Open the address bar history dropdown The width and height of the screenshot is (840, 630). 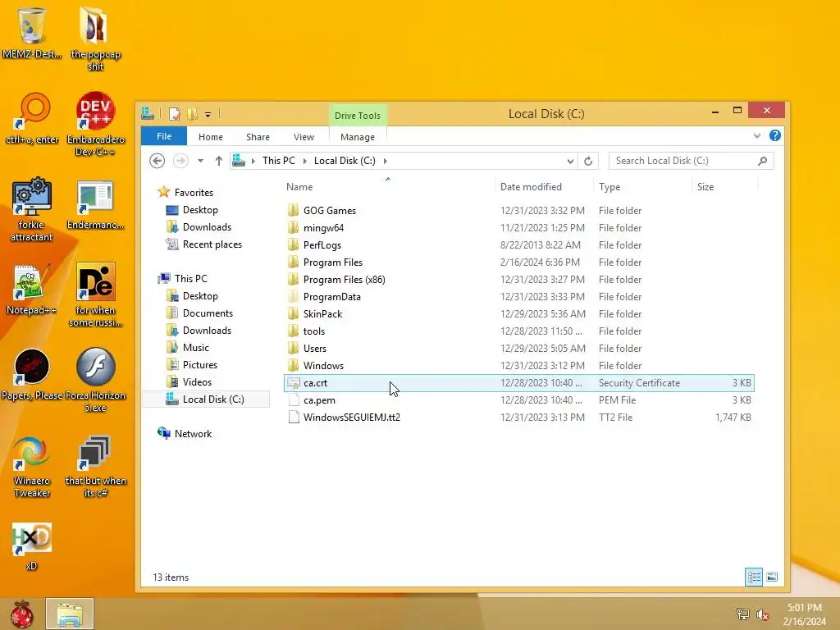[x=570, y=161]
